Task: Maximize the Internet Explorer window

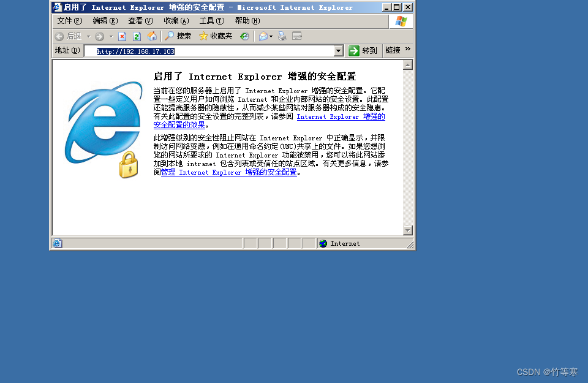Action: 397,7
